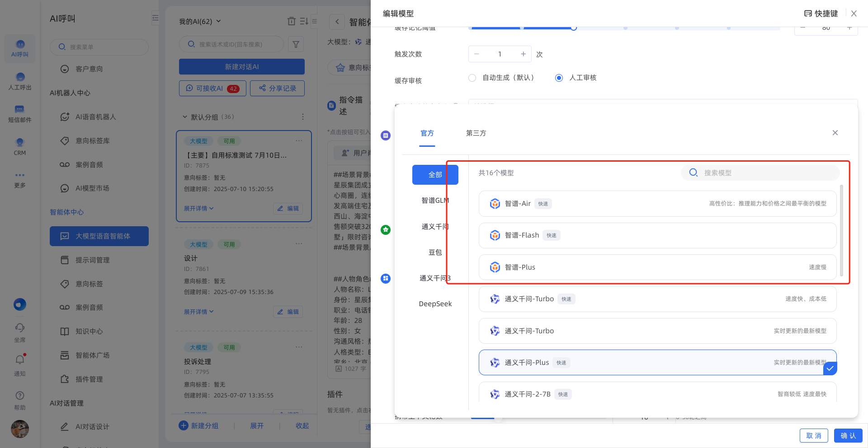Screen dimensions: 868x448
Task: Click the user avatar picture
Action: 20,429
